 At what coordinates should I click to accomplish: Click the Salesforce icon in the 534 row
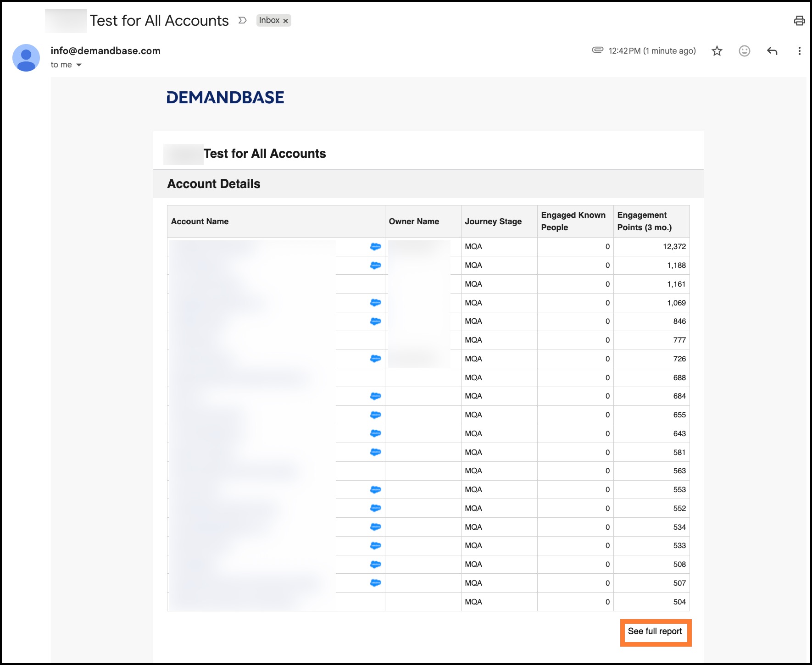(x=375, y=527)
